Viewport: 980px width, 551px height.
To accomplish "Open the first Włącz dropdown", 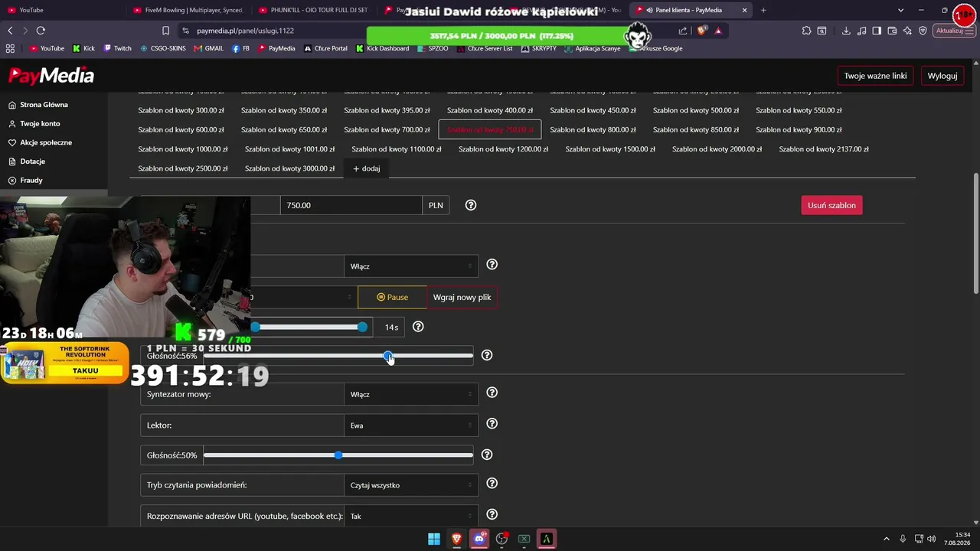I will 411,266.
